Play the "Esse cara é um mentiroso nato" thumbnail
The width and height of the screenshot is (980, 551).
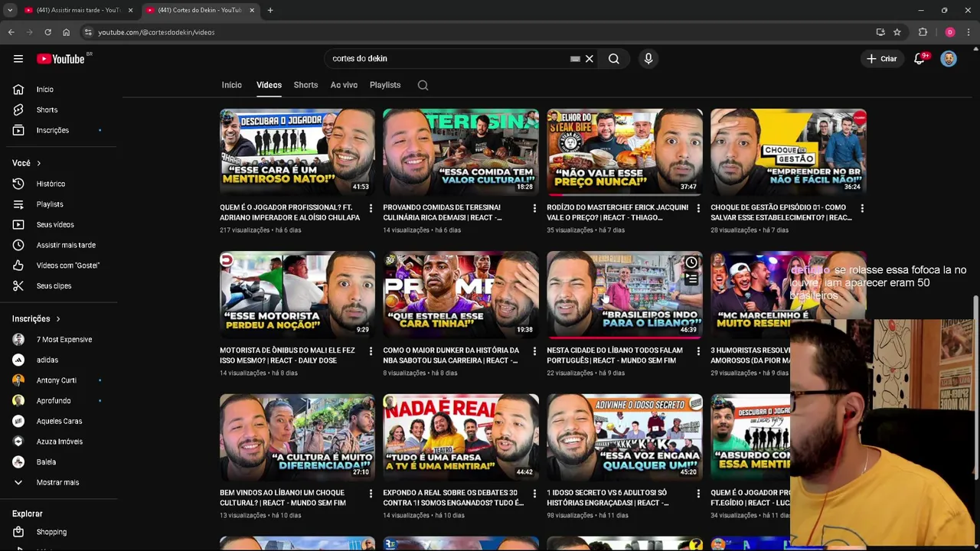(297, 152)
